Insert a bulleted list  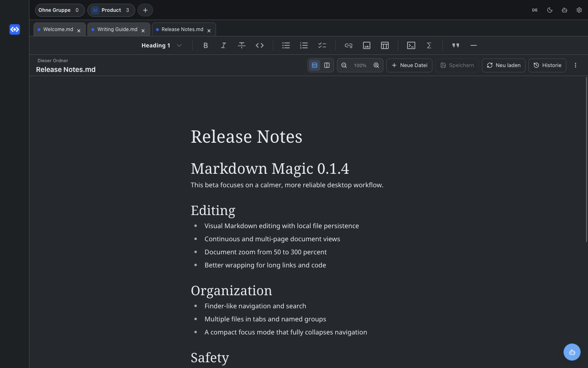[286, 45]
